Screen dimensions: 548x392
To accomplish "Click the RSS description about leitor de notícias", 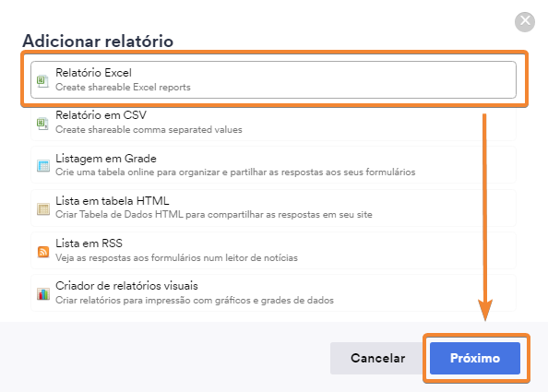I will pyautogui.click(x=176, y=258).
